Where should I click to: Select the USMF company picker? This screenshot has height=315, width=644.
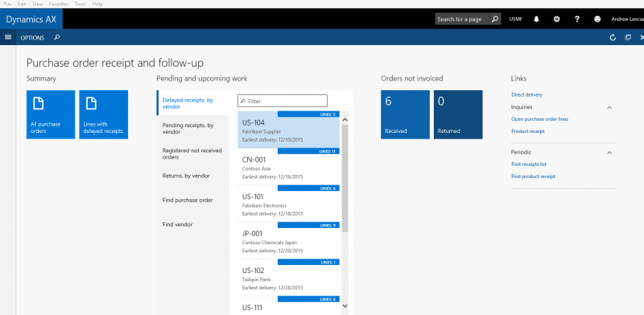pos(516,19)
